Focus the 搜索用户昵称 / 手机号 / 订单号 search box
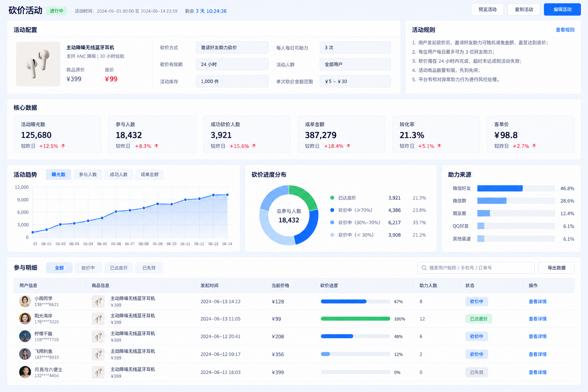Screen dimensions: 588x392 tap(476, 268)
